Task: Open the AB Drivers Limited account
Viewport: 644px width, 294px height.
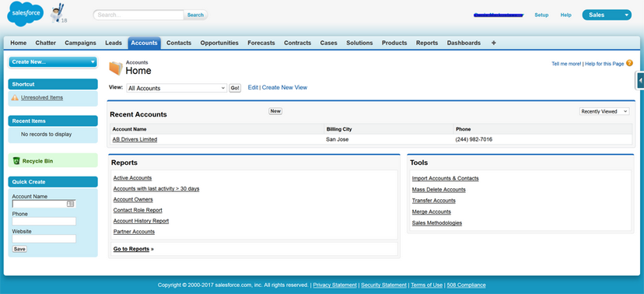Action: [x=135, y=139]
